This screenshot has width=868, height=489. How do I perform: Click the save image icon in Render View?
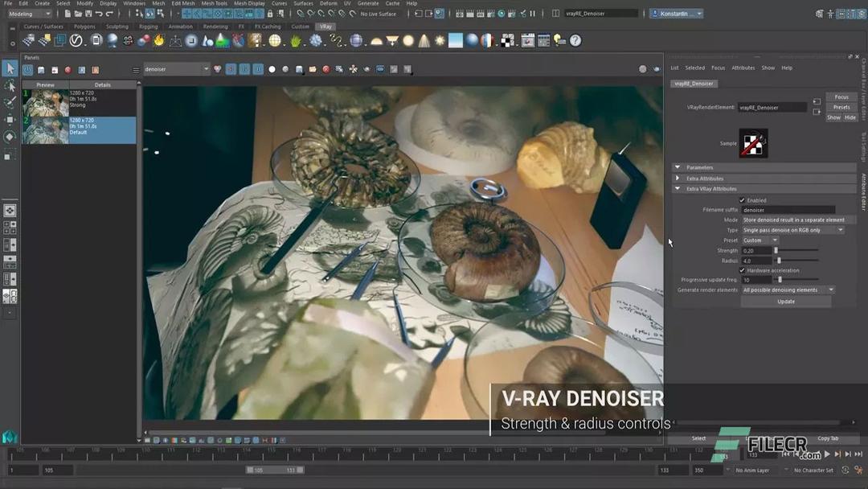[x=299, y=69]
